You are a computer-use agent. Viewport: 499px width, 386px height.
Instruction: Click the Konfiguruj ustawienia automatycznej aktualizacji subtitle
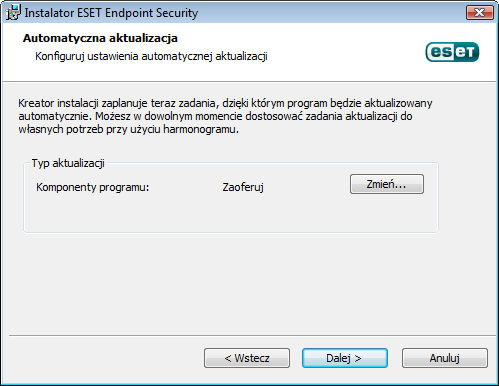(x=151, y=56)
